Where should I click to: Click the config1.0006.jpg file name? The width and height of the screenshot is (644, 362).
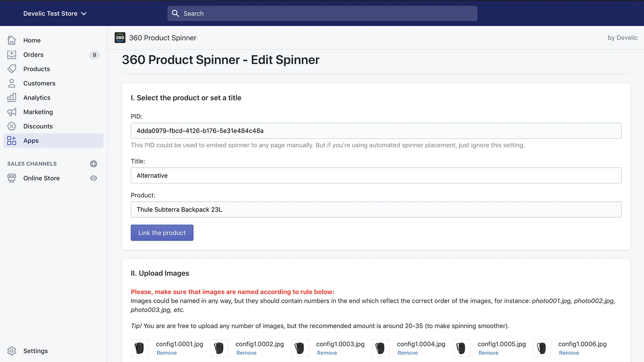pyautogui.click(x=582, y=344)
